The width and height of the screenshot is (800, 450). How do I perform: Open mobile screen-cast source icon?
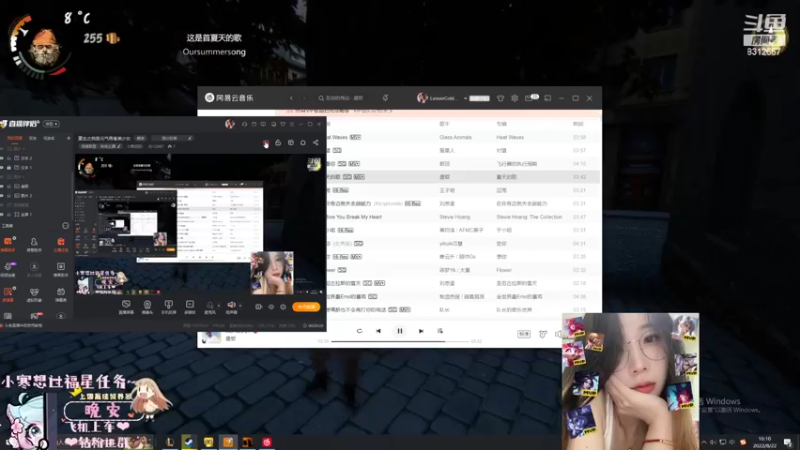pyautogui.click(x=168, y=307)
